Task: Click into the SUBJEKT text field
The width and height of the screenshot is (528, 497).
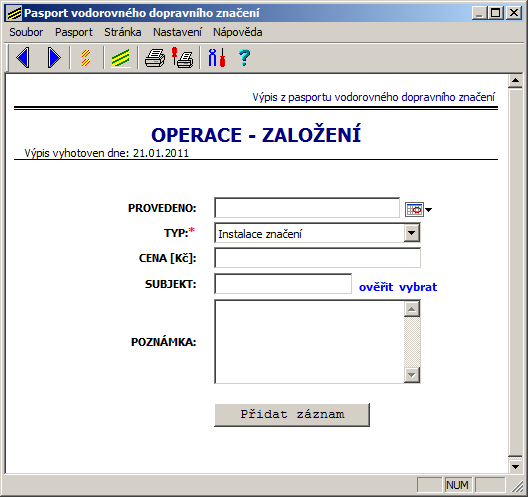Action: [x=283, y=284]
